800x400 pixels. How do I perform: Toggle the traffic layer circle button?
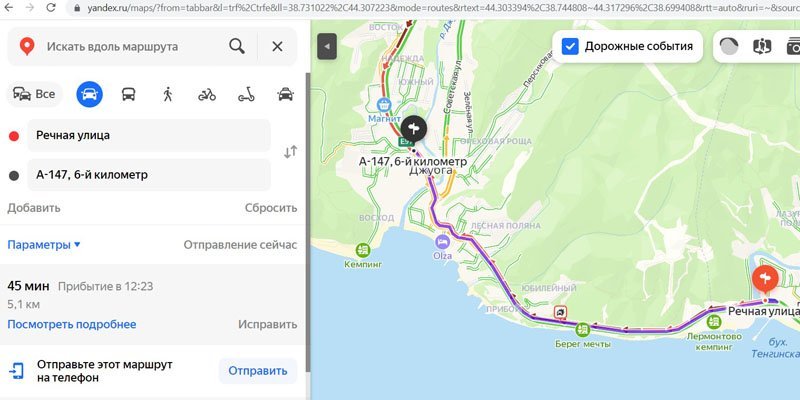(729, 46)
